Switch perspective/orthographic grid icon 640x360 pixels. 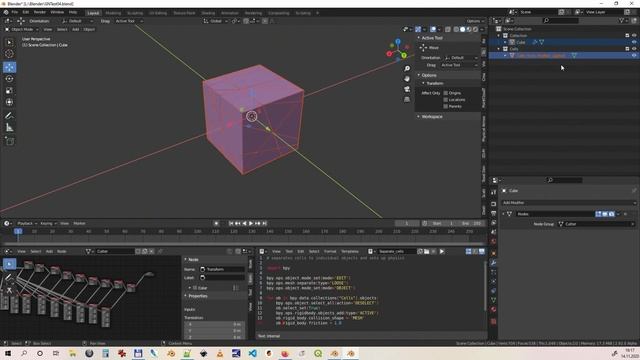pos(407,99)
